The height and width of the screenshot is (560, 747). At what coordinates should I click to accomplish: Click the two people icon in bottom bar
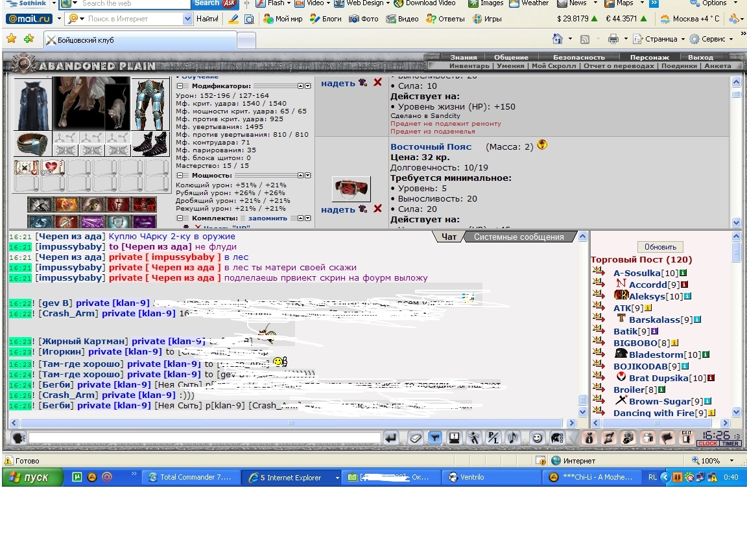[647, 437]
